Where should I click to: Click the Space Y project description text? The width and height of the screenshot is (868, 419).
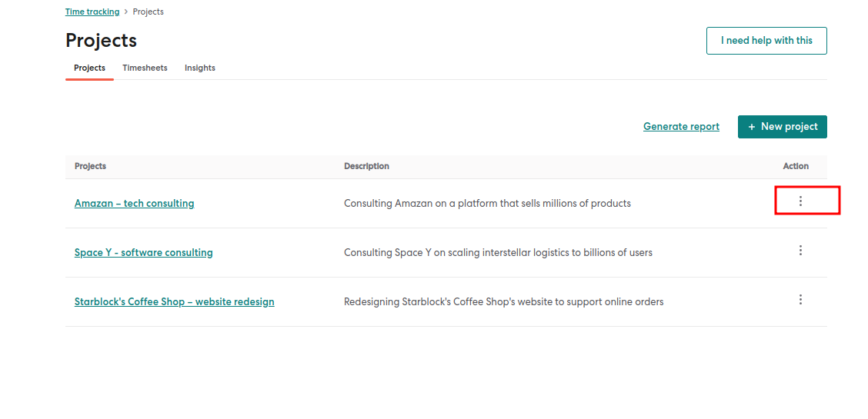(498, 253)
